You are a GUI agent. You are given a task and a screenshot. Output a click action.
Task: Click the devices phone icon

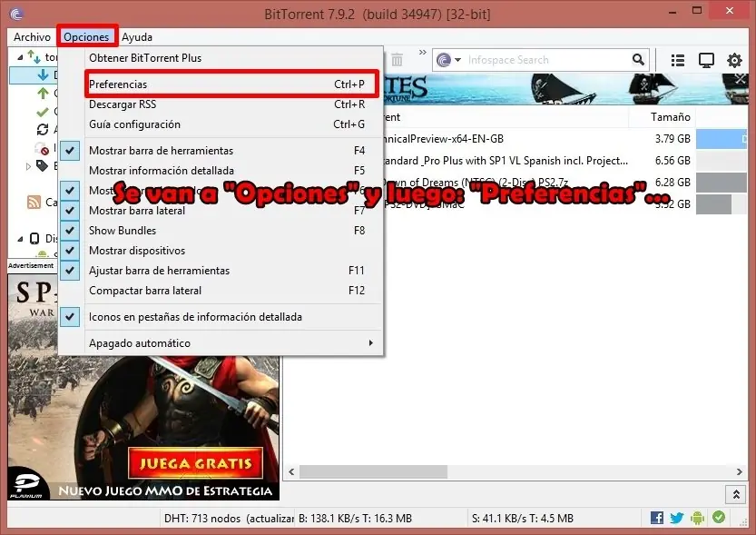(34, 238)
